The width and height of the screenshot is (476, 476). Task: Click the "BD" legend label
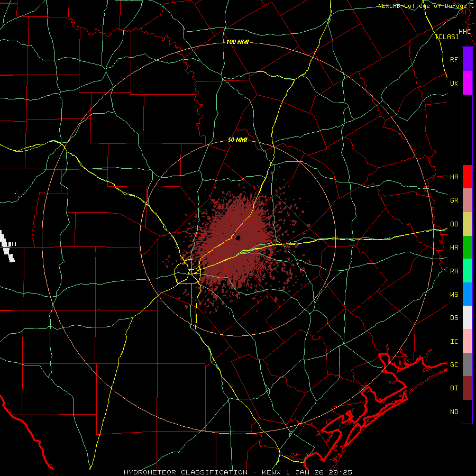(454, 224)
